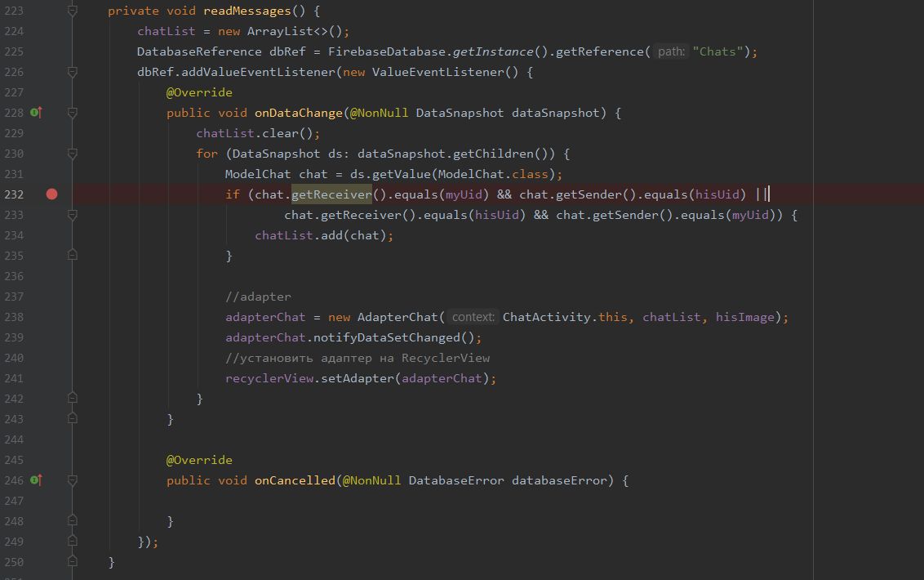Click line number 223 in the gutter
Image resolution: width=924 pixels, height=580 pixels.
coord(14,11)
